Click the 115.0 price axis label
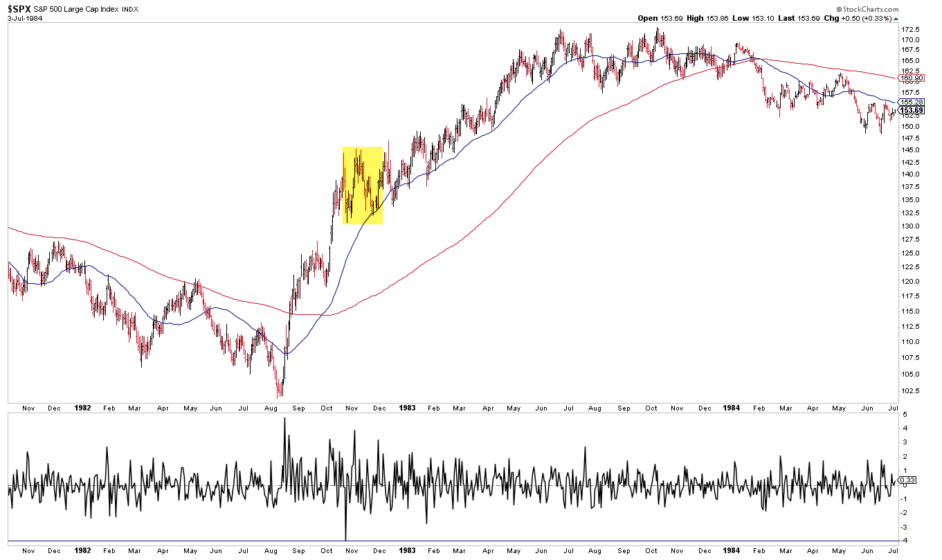The width and height of the screenshot is (942, 560). pyautogui.click(x=912, y=311)
